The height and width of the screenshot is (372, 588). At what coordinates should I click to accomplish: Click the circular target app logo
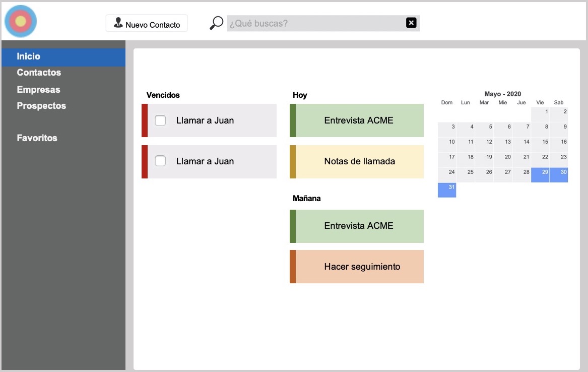tap(21, 21)
